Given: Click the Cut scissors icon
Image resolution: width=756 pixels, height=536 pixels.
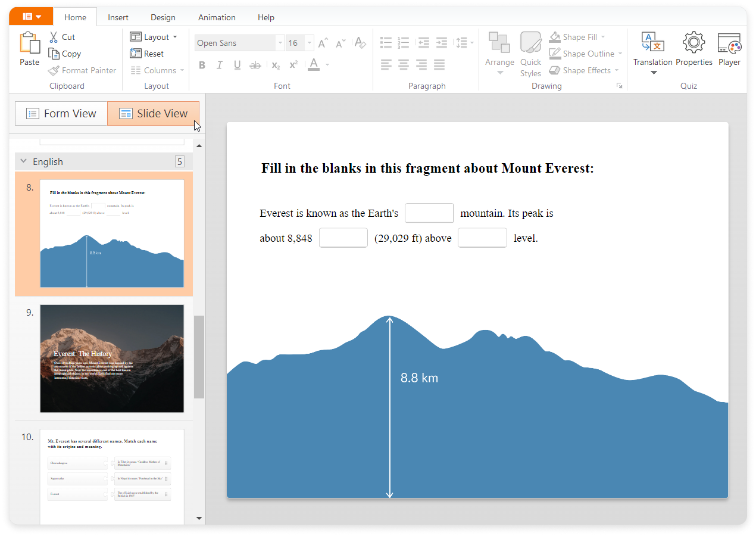Looking at the screenshot, I should tap(54, 37).
